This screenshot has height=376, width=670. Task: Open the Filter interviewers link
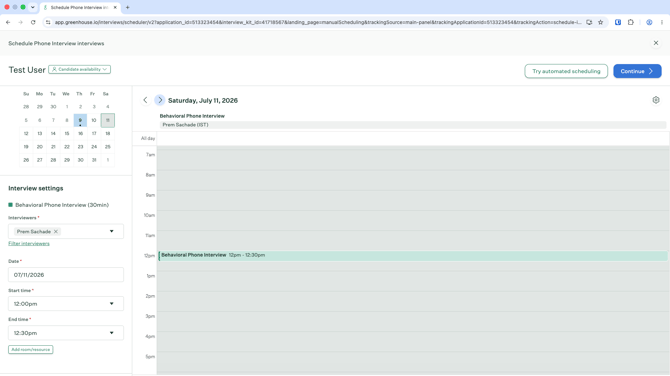click(x=29, y=244)
